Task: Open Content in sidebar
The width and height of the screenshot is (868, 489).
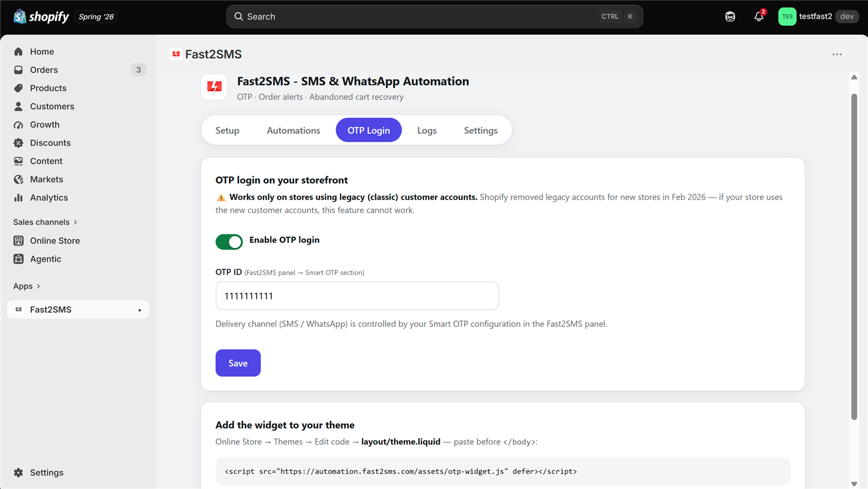Action: pyautogui.click(x=78, y=161)
